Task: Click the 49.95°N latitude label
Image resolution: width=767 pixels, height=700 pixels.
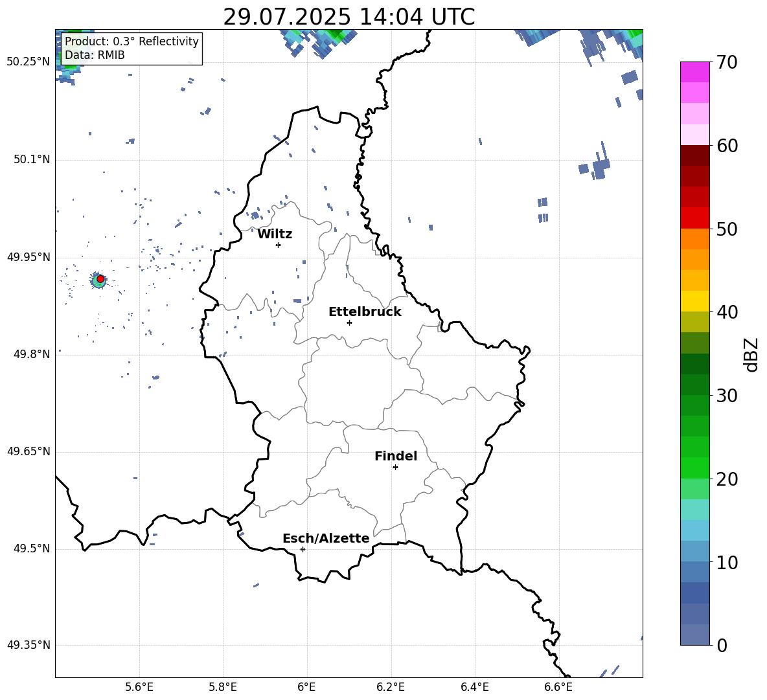Action: click(29, 257)
